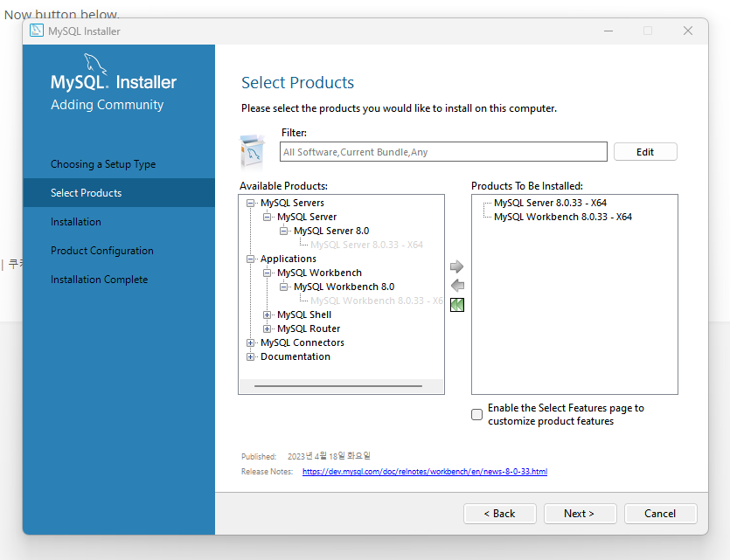
Task: Click the Back button
Action: point(499,514)
